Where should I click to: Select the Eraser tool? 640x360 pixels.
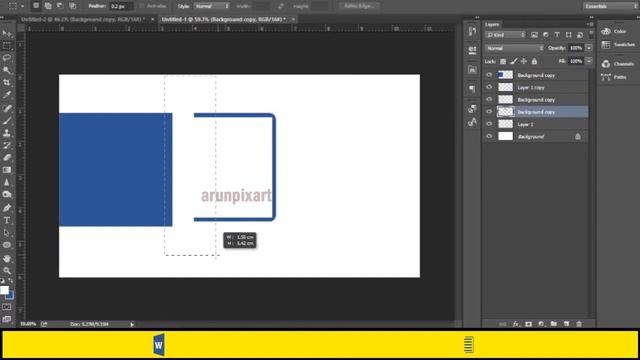click(7, 158)
